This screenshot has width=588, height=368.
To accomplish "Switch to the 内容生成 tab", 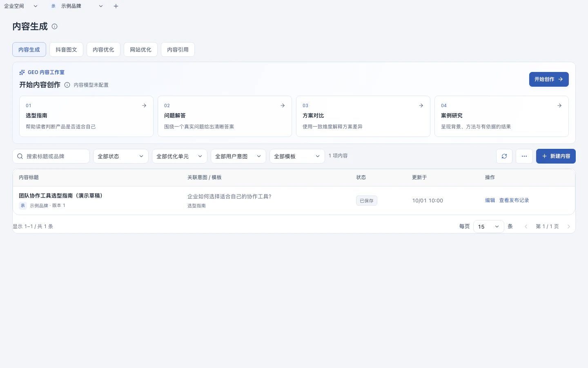I will tap(29, 49).
